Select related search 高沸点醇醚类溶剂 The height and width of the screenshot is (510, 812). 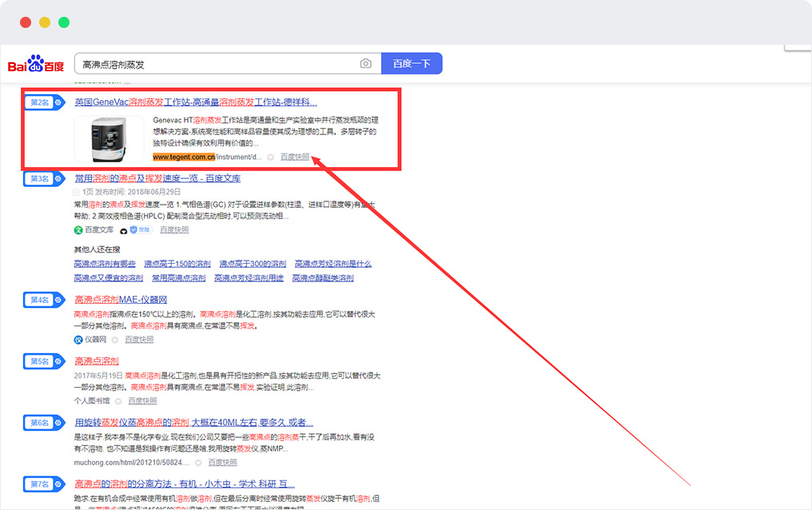323,278
